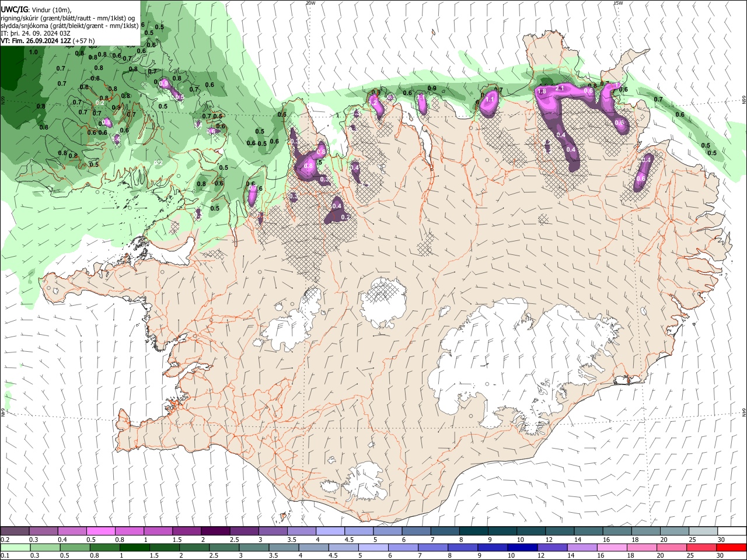Click the '30' label at the end of the upper legend
This screenshot has height=560, width=747.
(x=721, y=540)
